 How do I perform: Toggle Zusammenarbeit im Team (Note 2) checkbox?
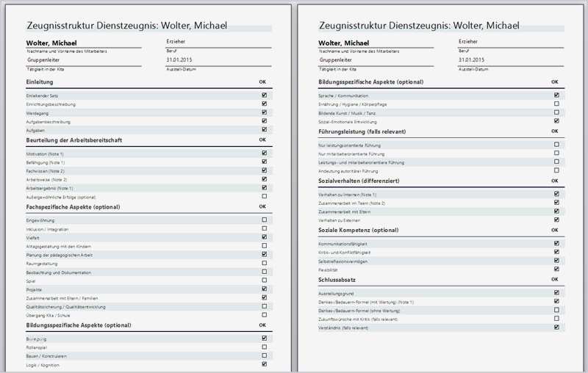tap(556, 203)
